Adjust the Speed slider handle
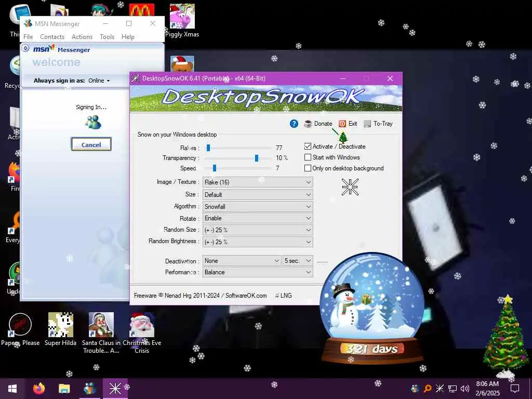The image size is (532, 399). pos(215,168)
